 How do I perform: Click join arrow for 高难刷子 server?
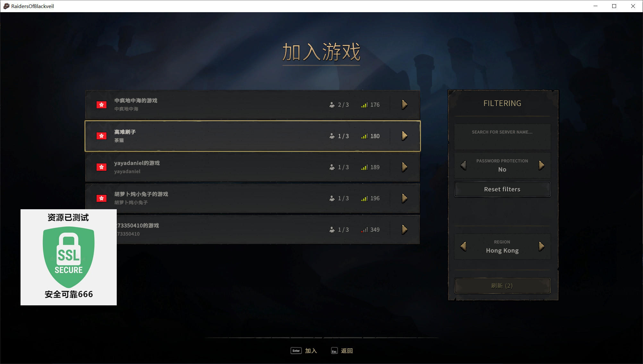tap(404, 136)
